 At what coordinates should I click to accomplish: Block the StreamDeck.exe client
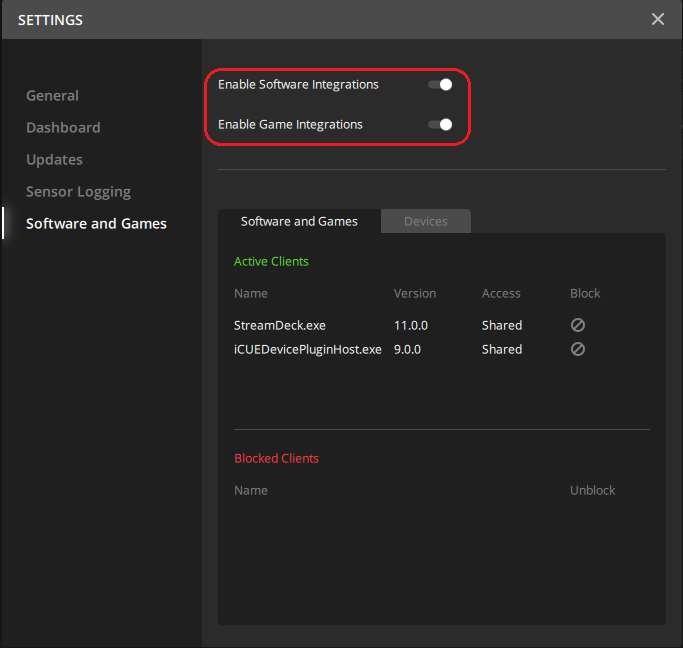click(x=578, y=325)
